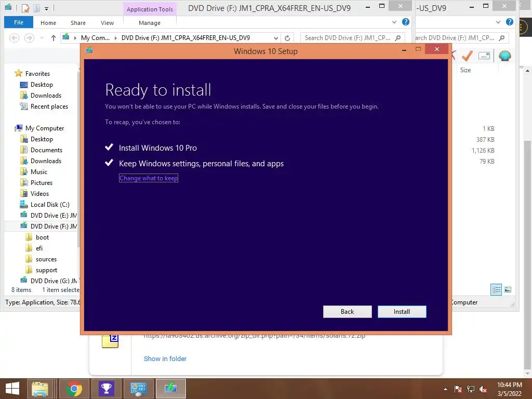The width and height of the screenshot is (532, 399).
Task: Expand the ribbon in the rear Explorer window
Action: (498, 22)
